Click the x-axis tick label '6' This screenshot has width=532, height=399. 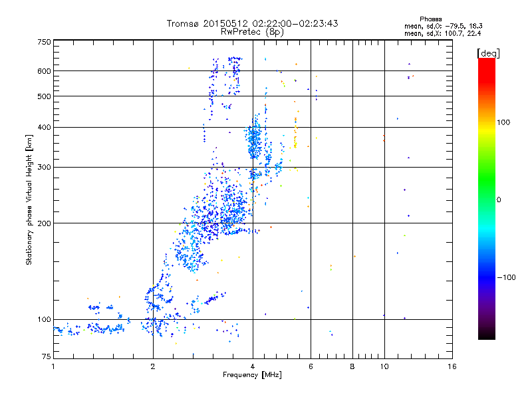point(311,366)
